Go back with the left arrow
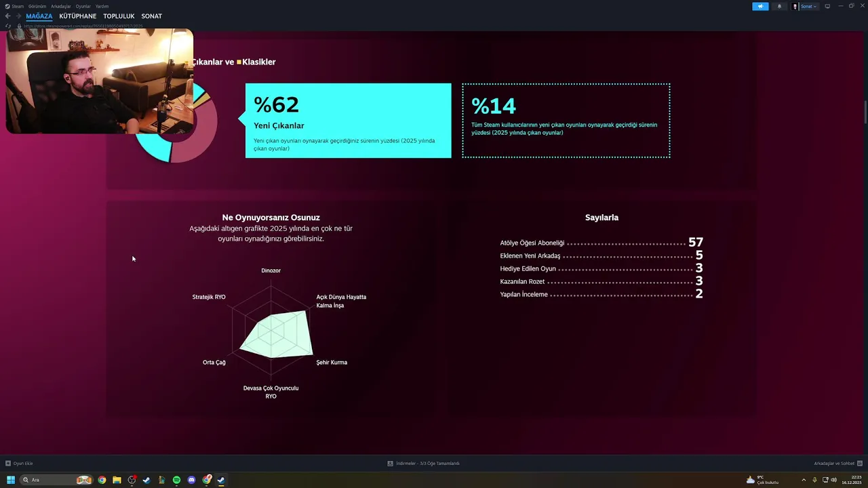 click(x=8, y=16)
